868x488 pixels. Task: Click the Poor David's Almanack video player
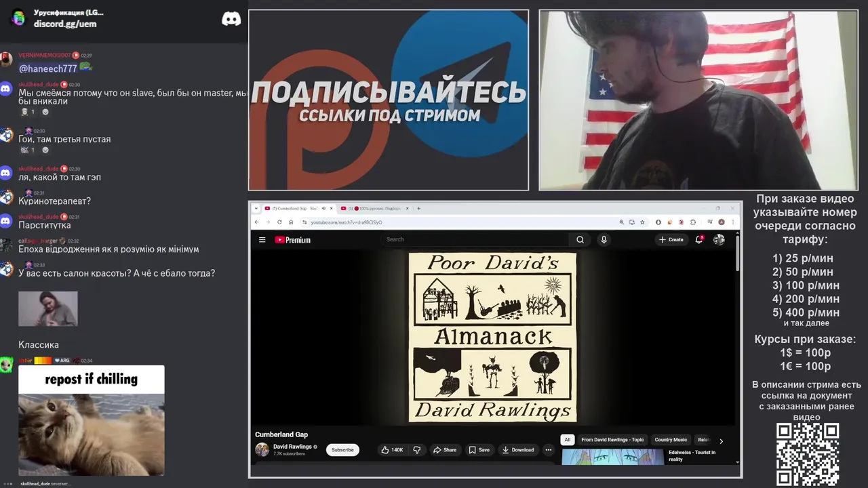(x=493, y=338)
